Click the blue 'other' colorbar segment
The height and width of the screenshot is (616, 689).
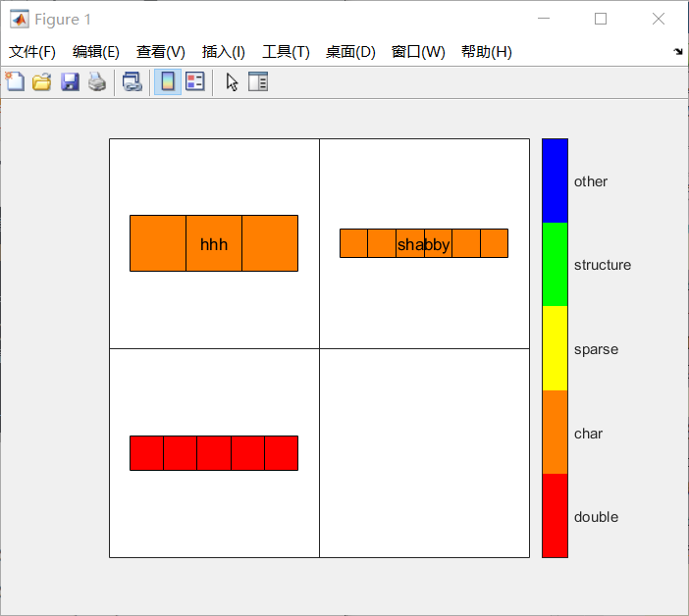(555, 180)
